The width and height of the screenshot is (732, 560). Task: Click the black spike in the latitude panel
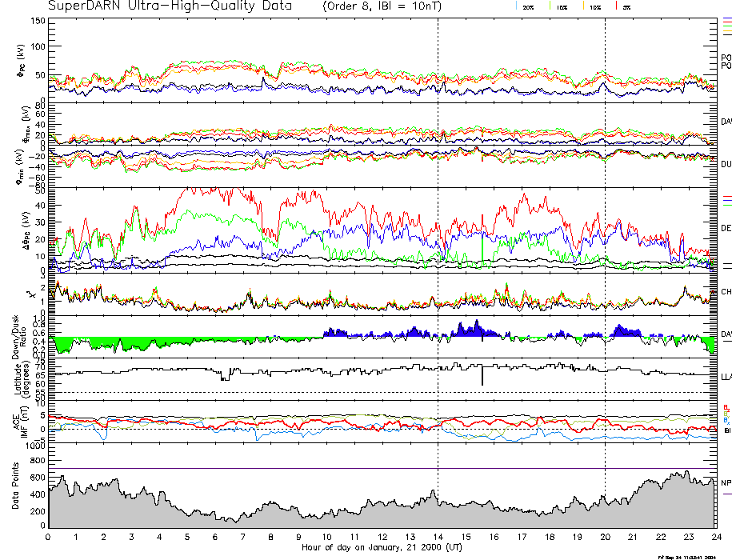click(x=482, y=376)
